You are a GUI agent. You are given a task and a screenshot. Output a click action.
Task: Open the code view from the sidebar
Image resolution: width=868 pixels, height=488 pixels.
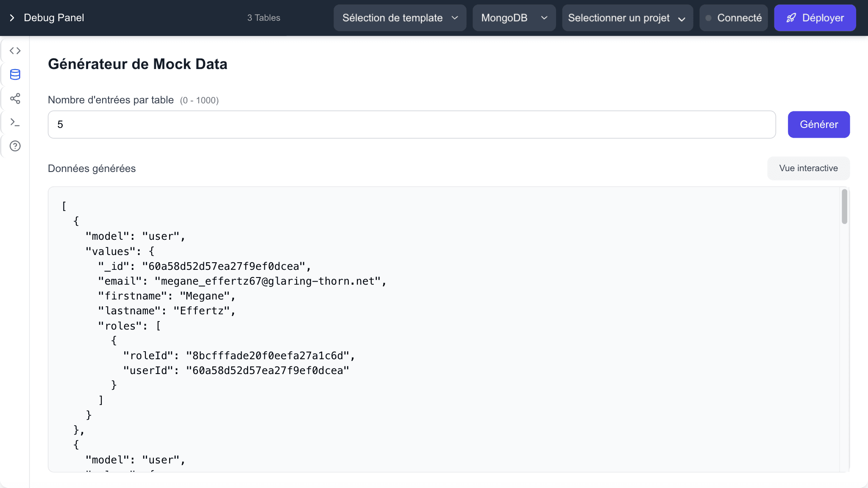15,50
